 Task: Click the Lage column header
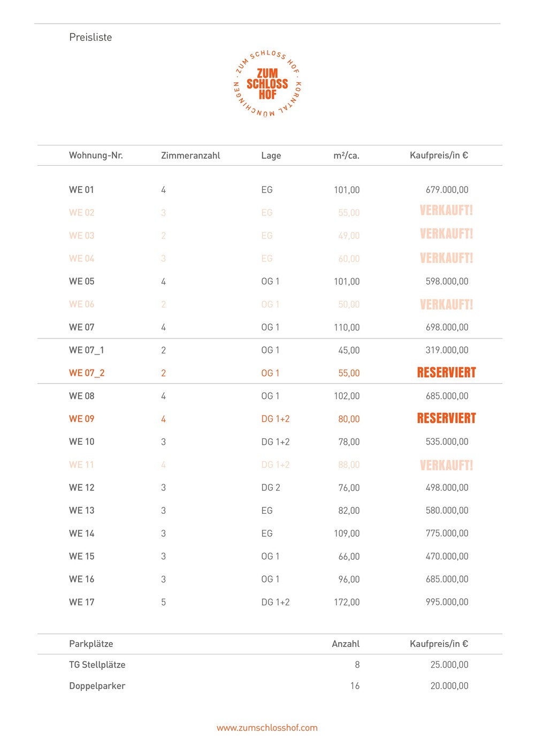click(x=271, y=156)
